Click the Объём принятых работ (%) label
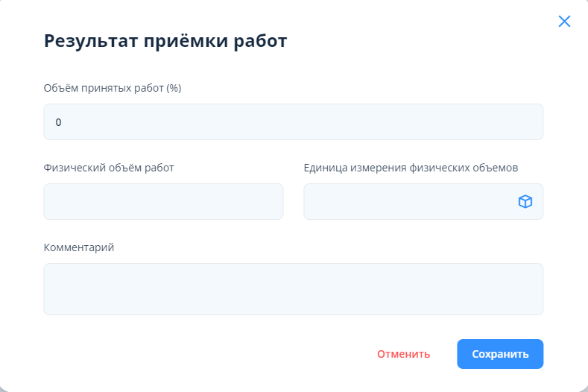 (x=113, y=88)
